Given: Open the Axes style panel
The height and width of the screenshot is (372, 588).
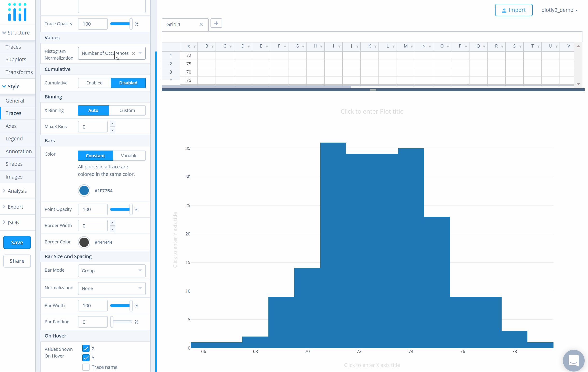Looking at the screenshot, I should point(11,126).
